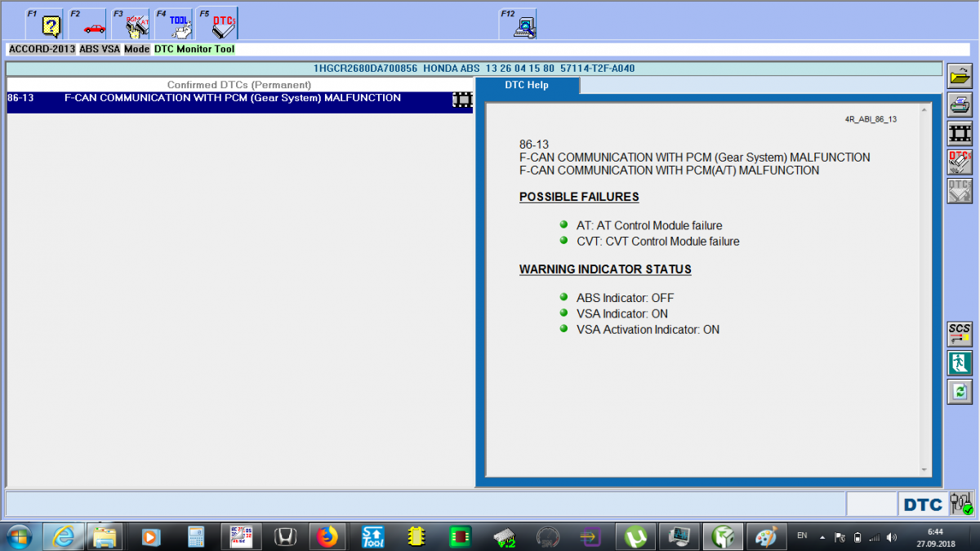Select the 86-13 F-CAN communication DTC row

pyautogui.click(x=239, y=101)
